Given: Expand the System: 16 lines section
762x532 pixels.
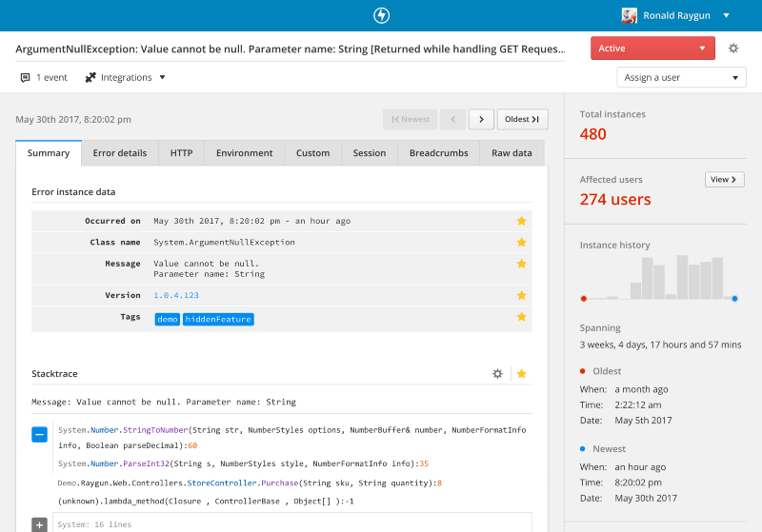Looking at the screenshot, I should [x=39, y=524].
